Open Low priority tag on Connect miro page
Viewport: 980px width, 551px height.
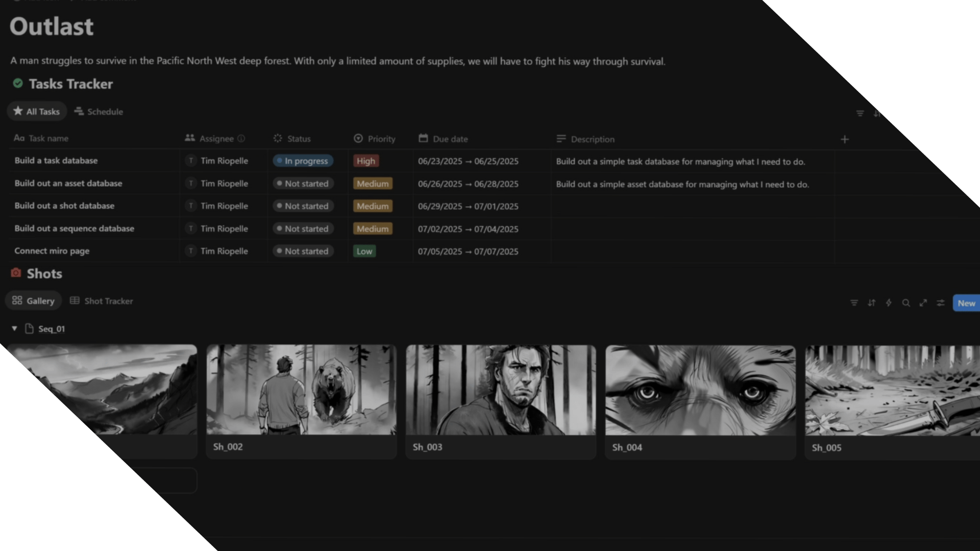(x=364, y=251)
